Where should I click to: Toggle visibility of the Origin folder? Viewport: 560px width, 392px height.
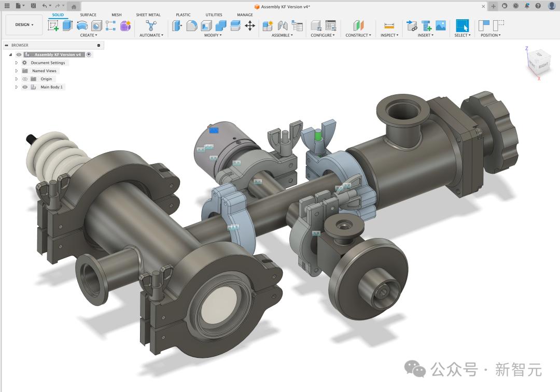(x=25, y=79)
